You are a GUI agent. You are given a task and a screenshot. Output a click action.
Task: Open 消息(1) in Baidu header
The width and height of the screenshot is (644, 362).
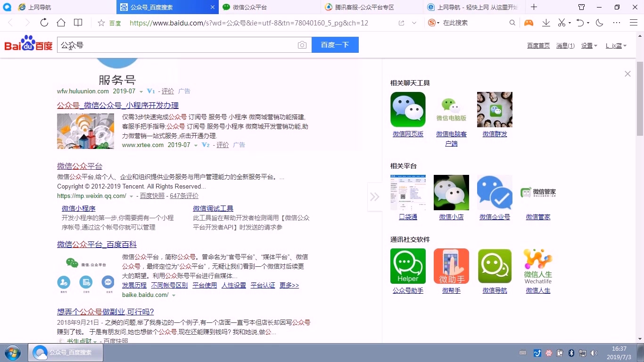pos(565,46)
